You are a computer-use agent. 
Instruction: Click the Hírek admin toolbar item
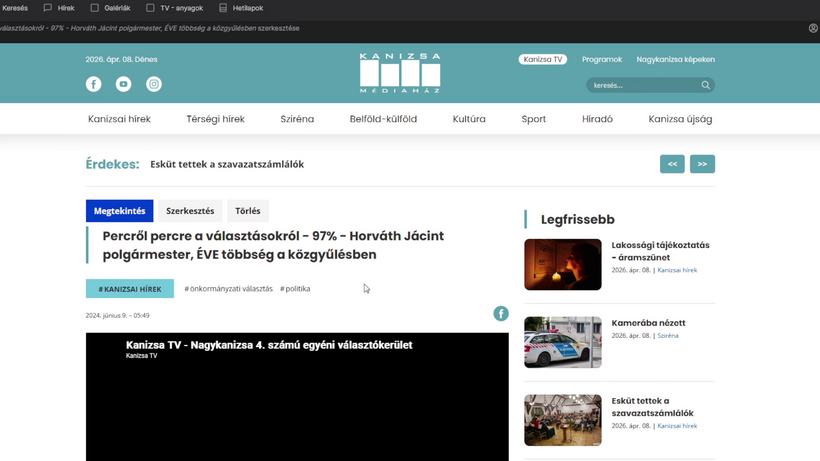click(59, 8)
